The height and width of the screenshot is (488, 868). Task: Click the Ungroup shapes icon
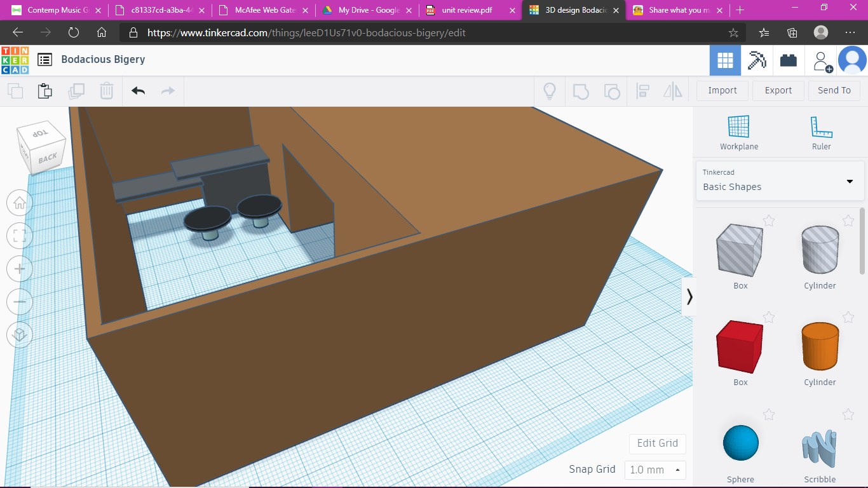611,91
